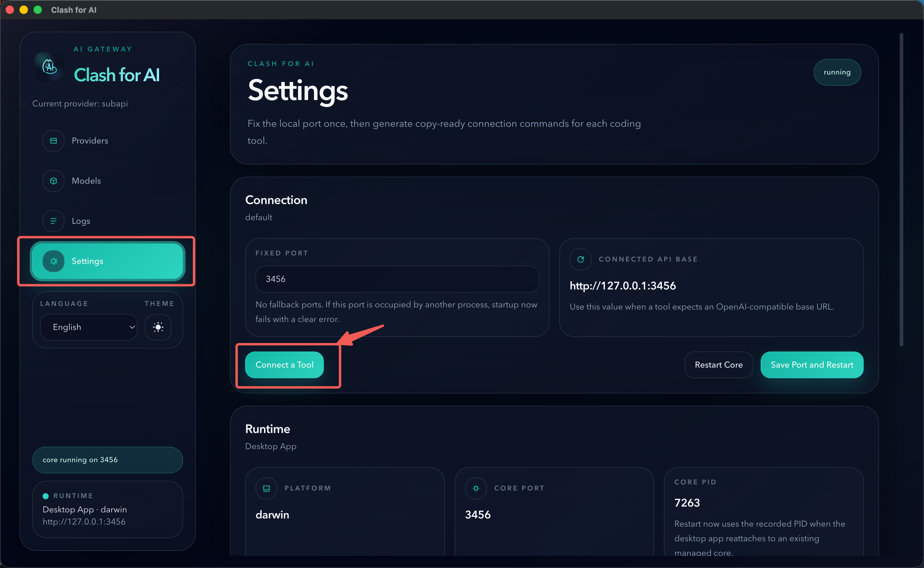Go to the Logs menu label
Screen dimensions: 924x568
[81, 221]
